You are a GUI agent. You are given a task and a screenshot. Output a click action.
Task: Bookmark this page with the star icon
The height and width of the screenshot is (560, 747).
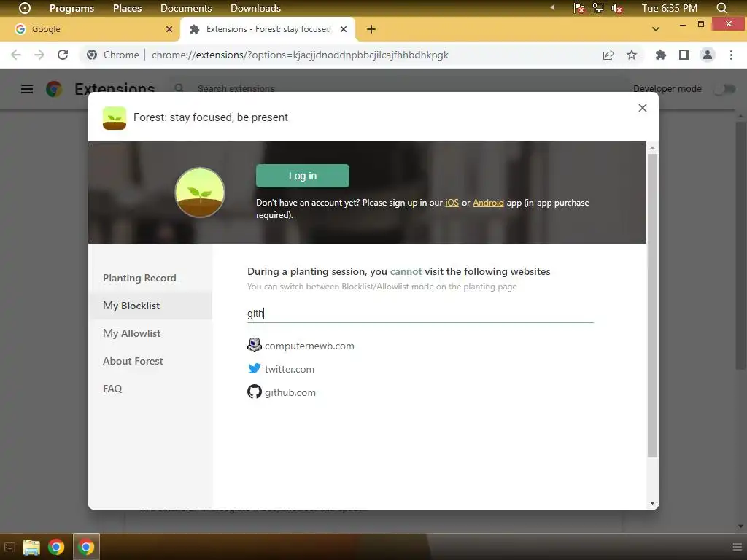coord(632,55)
